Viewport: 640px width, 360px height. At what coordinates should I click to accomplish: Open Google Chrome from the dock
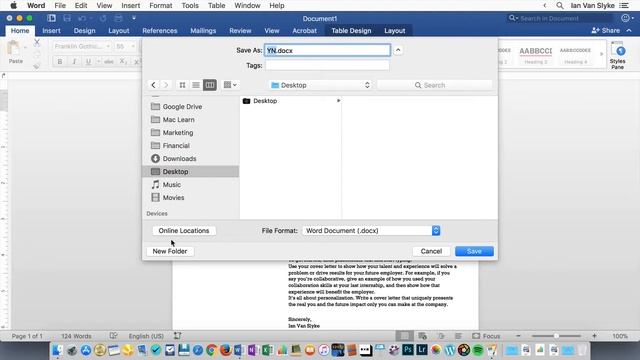point(211,350)
